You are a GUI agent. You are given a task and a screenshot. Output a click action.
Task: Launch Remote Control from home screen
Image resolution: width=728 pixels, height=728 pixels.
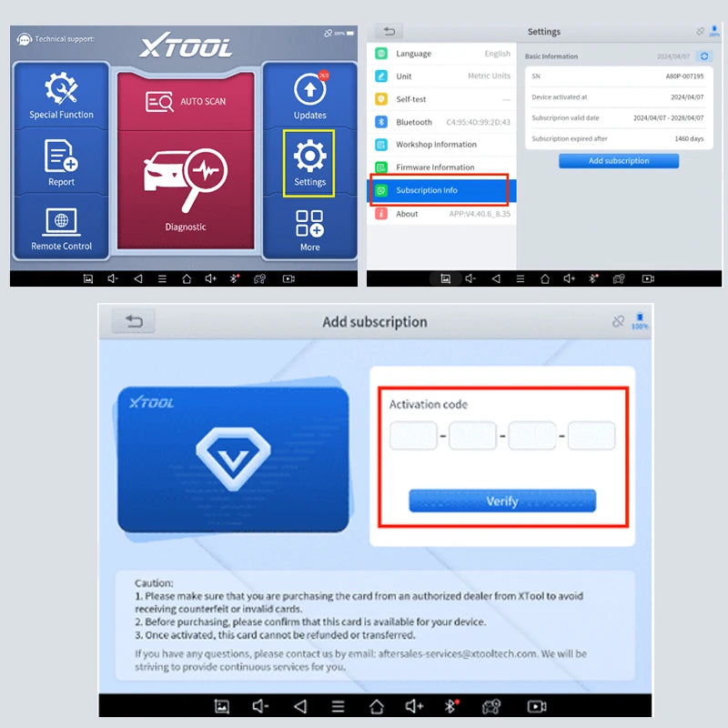(61, 228)
